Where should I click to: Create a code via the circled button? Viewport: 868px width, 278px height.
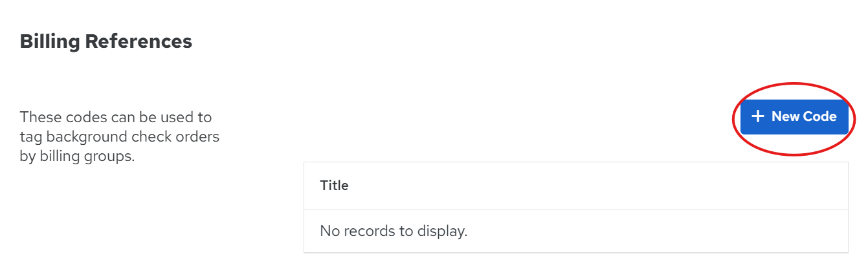[x=794, y=117]
